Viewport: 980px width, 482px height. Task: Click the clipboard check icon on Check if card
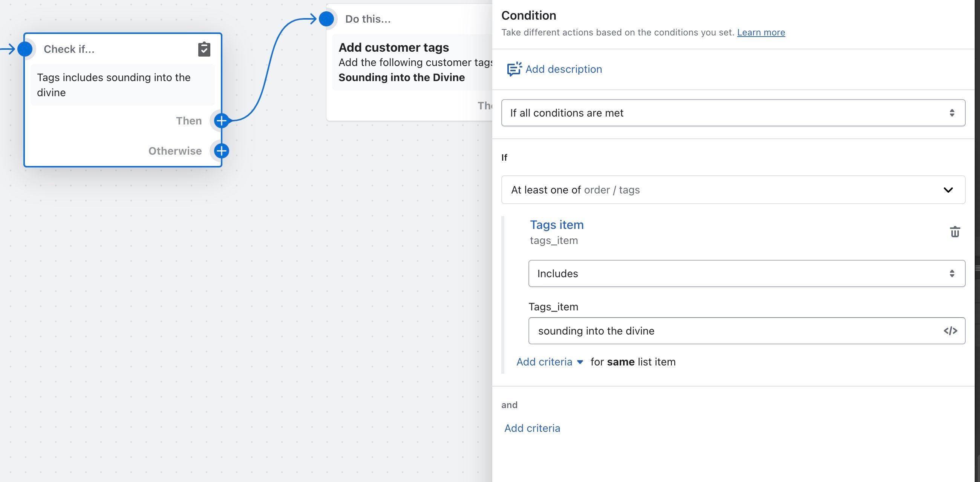tap(204, 49)
